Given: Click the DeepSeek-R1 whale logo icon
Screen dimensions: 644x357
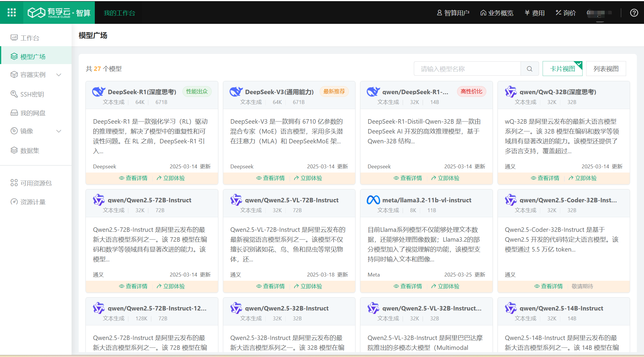Looking at the screenshot, I should click(99, 92).
